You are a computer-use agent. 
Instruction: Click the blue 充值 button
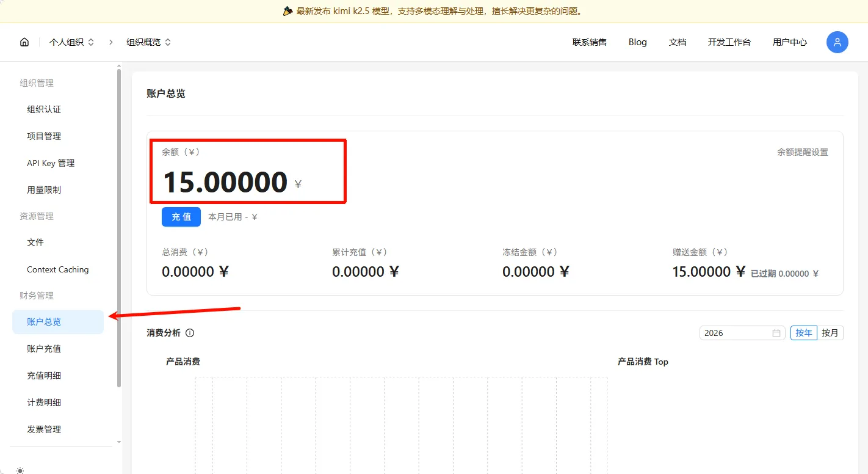(x=181, y=217)
